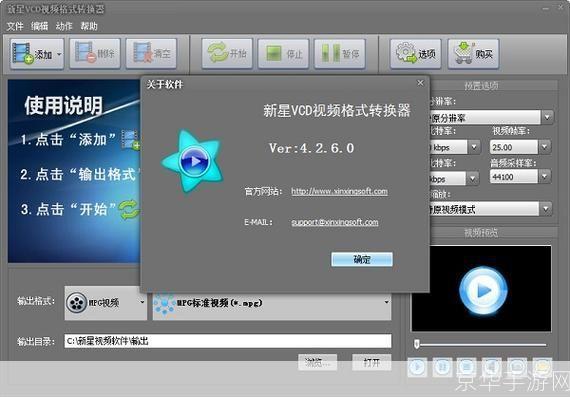The width and height of the screenshot is (570, 397).
Task: Click the support@xinxingsoft.com email link
Action: (x=334, y=222)
